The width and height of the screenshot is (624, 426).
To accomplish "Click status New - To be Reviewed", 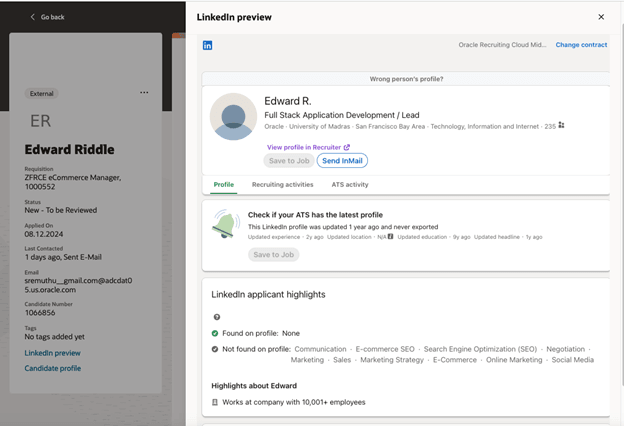I will pos(60,210).
